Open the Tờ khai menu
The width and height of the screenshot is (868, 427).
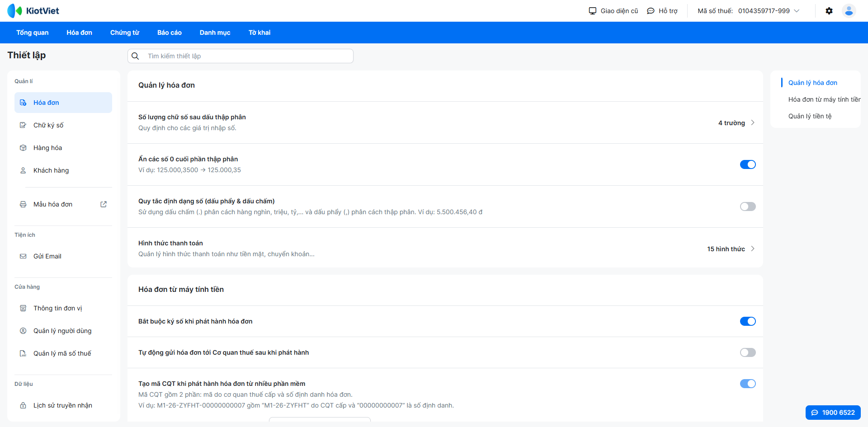tap(259, 33)
